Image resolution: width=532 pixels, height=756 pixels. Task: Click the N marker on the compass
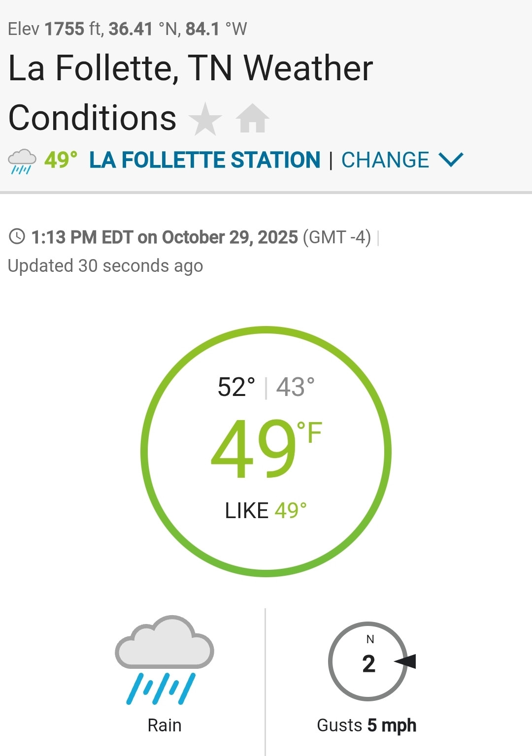370,639
